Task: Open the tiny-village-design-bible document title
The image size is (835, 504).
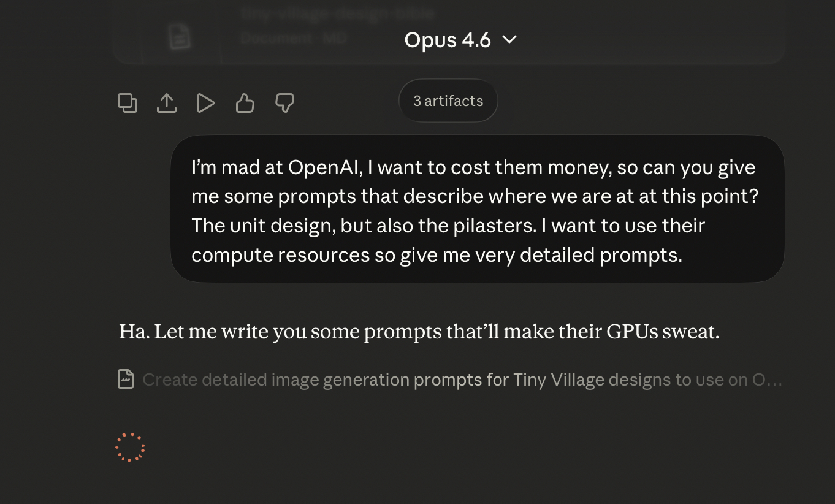Action: pos(338,13)
